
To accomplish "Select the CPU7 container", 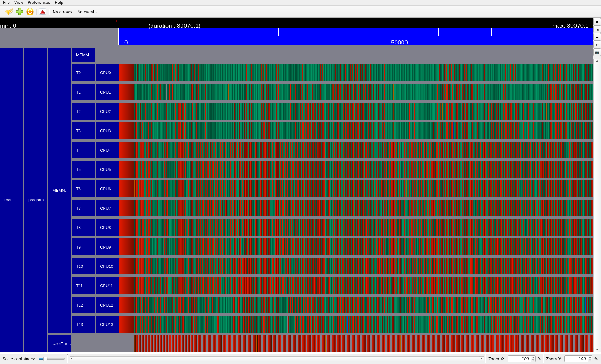I will pyautogui.click(x=107, y=208).
